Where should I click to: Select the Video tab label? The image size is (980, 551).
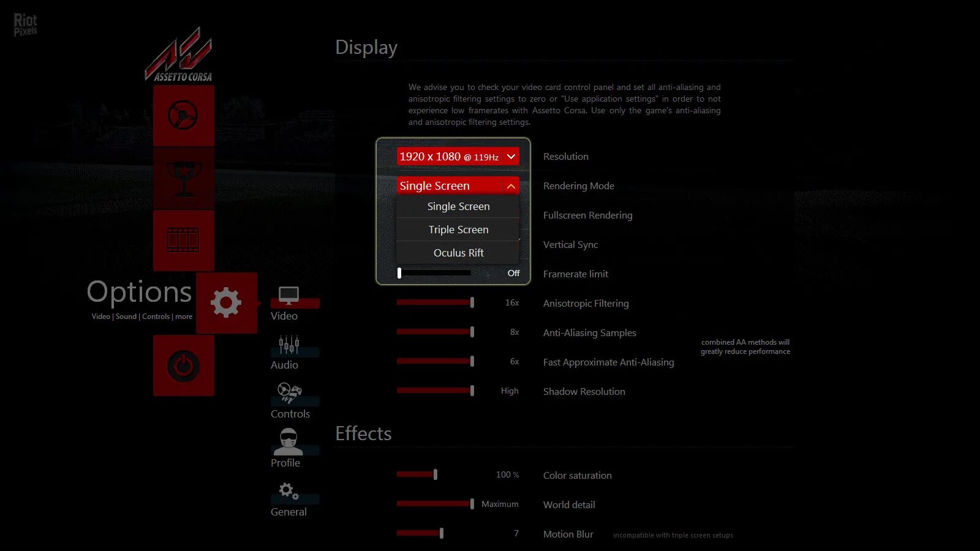tap(284, 316)
